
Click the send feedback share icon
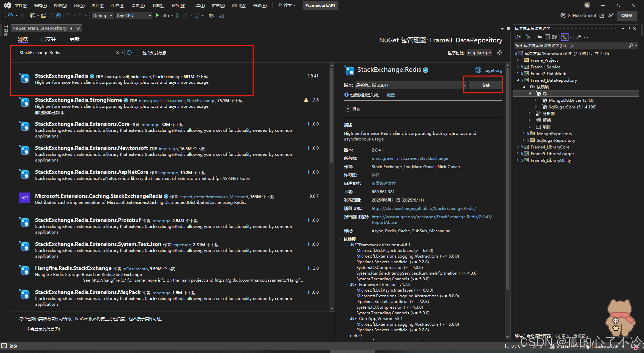[x=602, y=16]
